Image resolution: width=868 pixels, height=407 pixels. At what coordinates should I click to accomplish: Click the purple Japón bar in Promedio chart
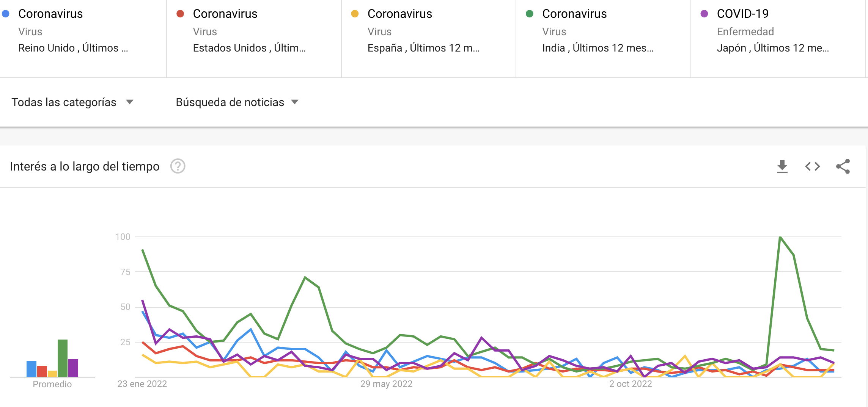[x=73, y=368]
